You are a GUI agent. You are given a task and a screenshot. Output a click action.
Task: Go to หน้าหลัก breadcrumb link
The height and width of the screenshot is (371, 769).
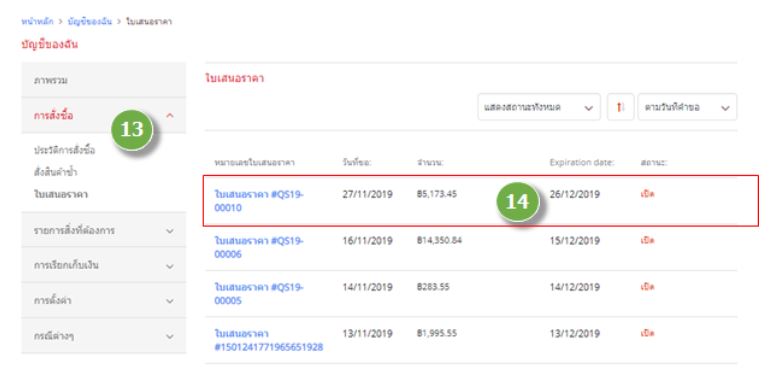tap(37, 22)
